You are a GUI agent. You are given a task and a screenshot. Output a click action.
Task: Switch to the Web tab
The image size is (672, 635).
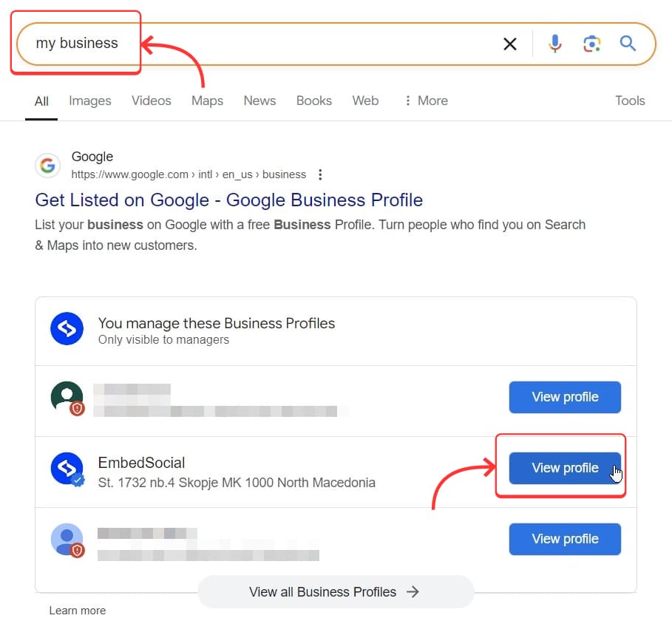(x=366, y=101)
